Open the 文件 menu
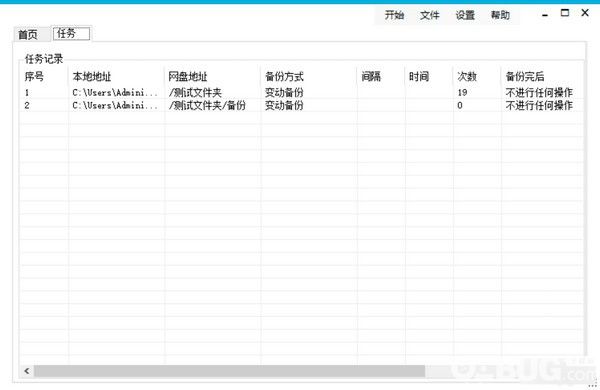The width and height of the screenshot is (600, 390). click(x=429, y=15)
